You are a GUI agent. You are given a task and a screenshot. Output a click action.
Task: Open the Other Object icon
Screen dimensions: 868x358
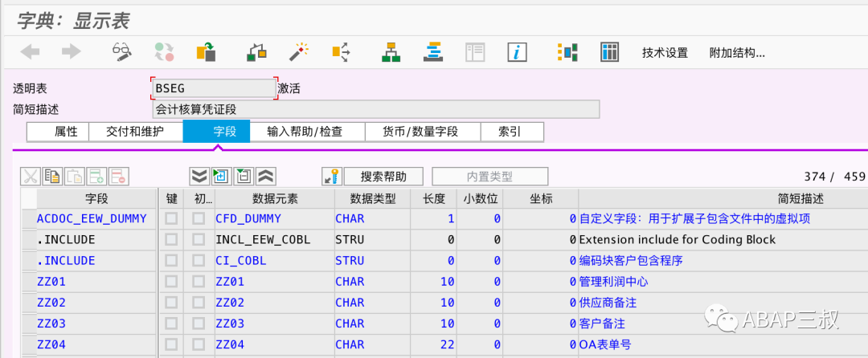[x=206, y=52]
